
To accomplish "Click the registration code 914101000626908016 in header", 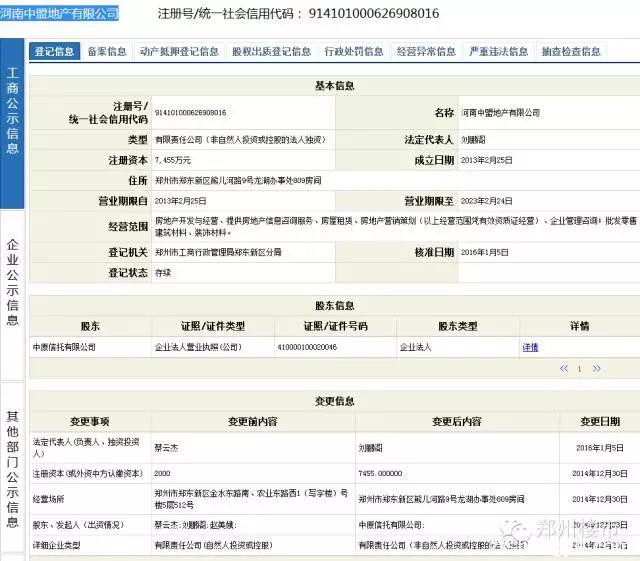I will 374,13.
